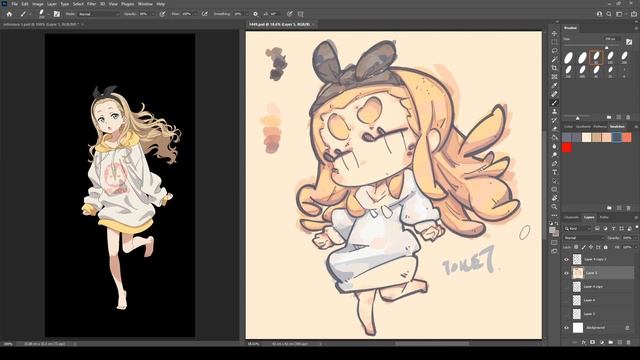Create new adjustment layer icon
The height and width of the screenshot is (360, 640).
(x=602, y=342)
